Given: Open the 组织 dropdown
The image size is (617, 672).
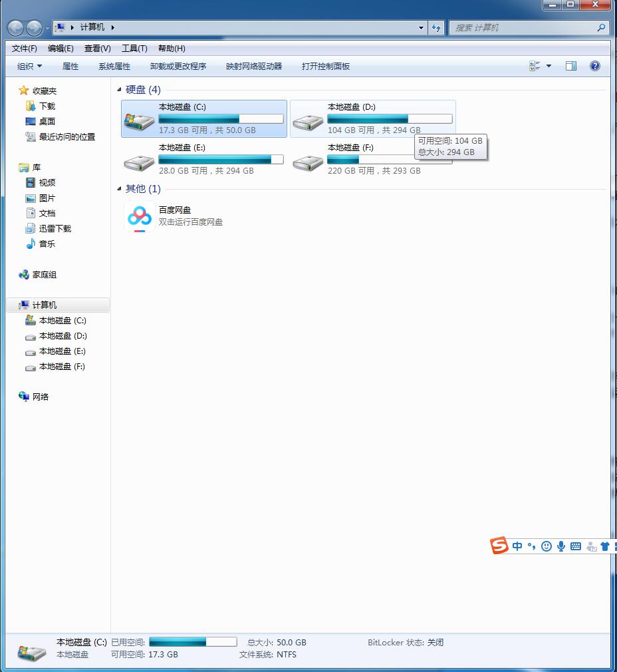Looking at the screenshot, I should [29, 66].
